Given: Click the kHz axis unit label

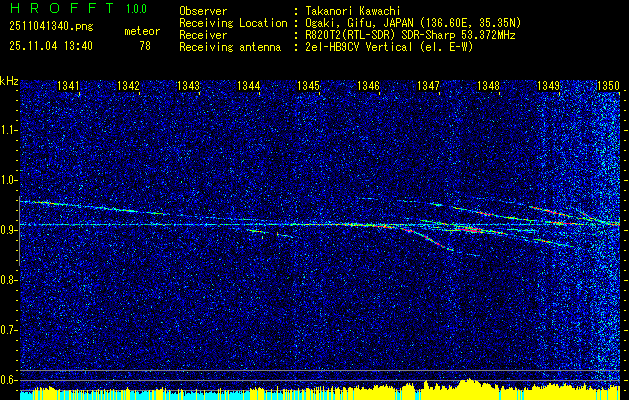Looking at the screenshot, I should pos(9,81).
